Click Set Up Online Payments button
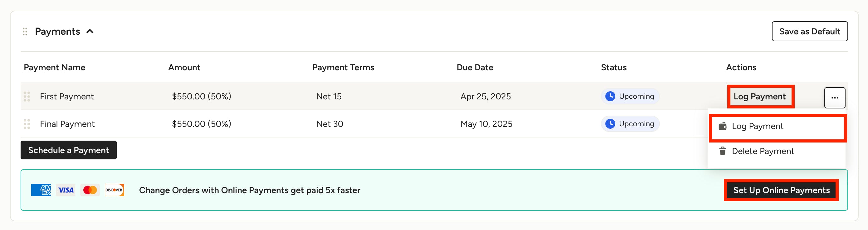This screenshot has height=230, width=868. click(x=781, y=191)
